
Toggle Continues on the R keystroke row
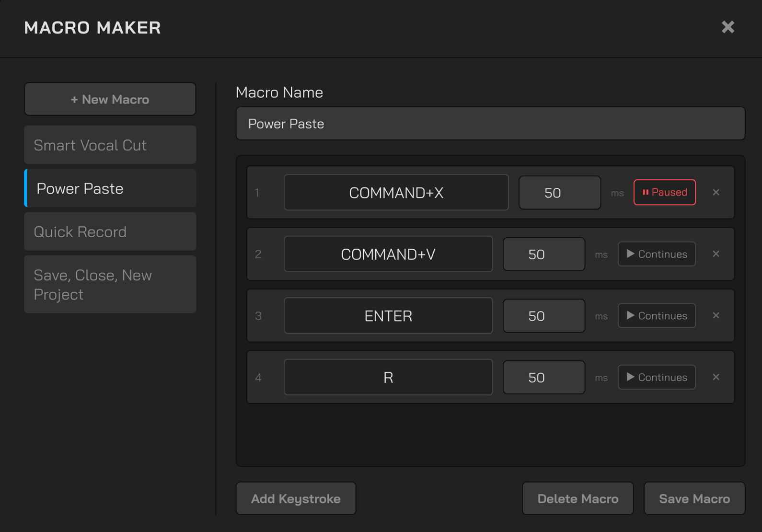pos(657,377)
